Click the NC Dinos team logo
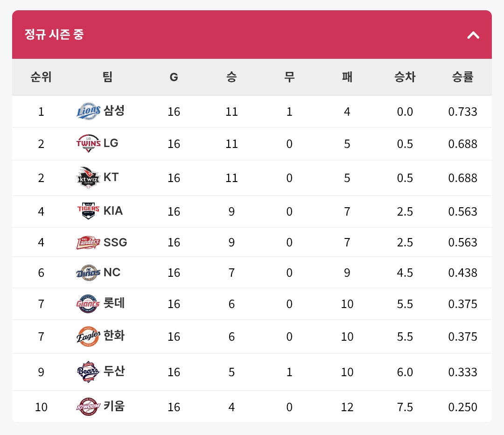 (x=88, y=273)
